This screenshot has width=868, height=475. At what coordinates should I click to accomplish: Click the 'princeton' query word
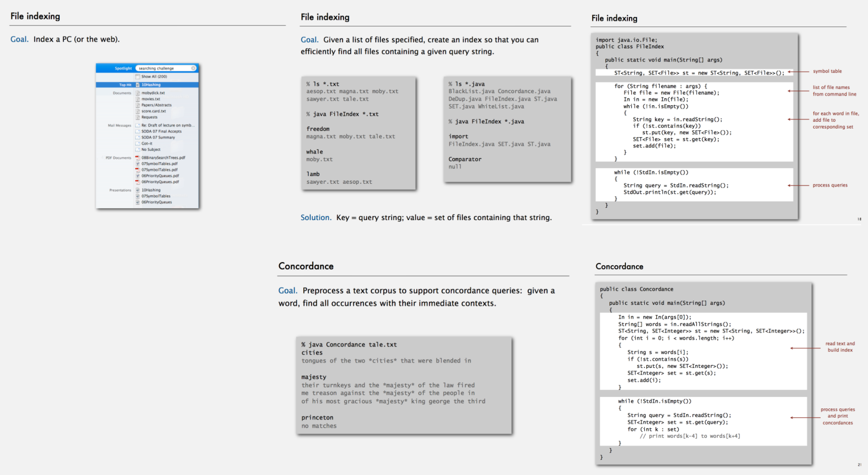tap(317, 418)
